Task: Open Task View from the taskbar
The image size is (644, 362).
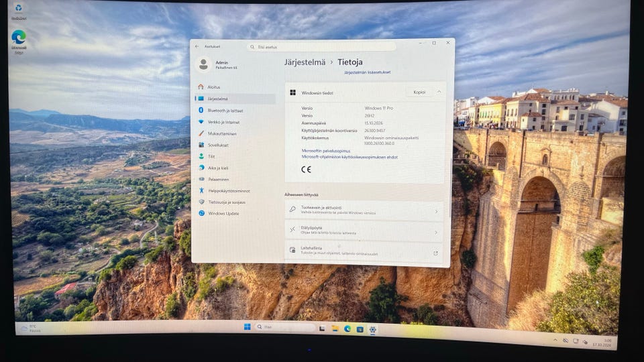Action: coord(323,328)
